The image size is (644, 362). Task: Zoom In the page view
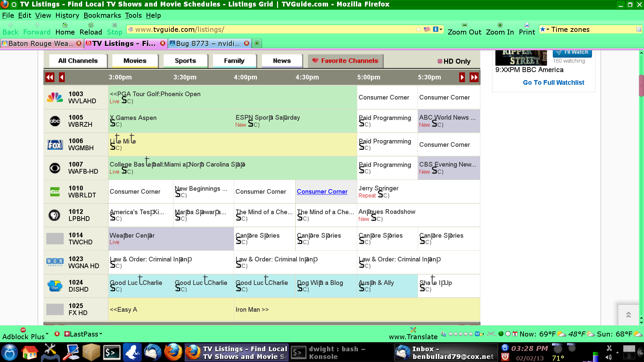500,29
